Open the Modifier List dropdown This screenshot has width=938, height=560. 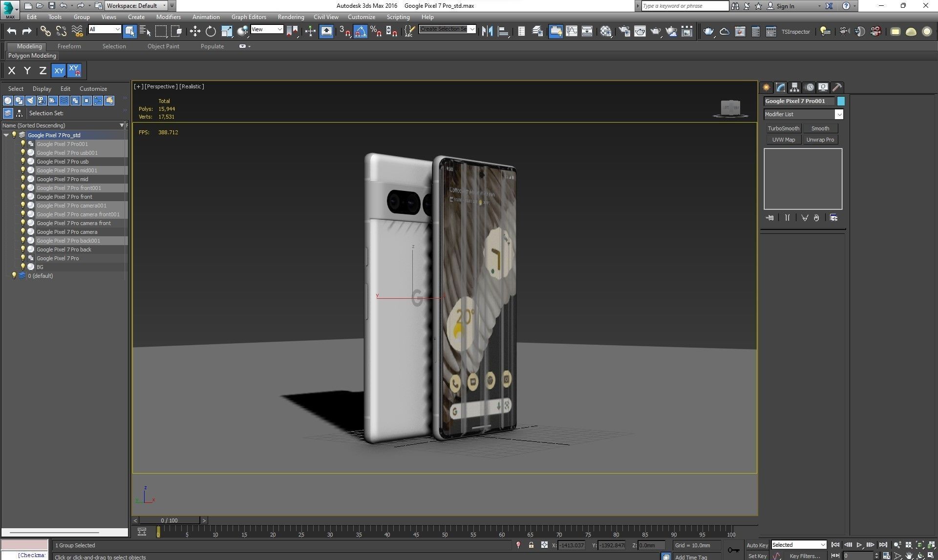point(839,114)
